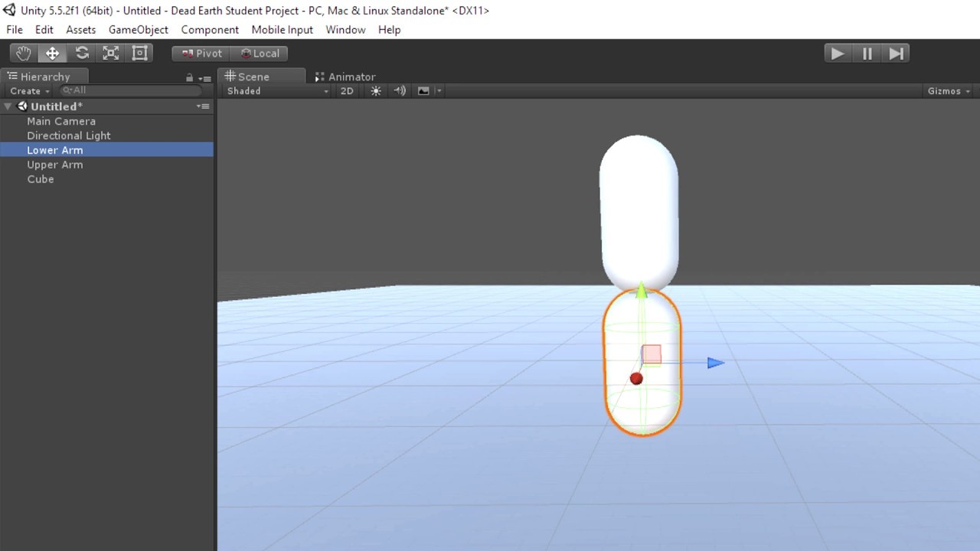Toggle scene lighting sun icon
The height and width of the screenshot is (551, 980).
[x=376, y=91]
